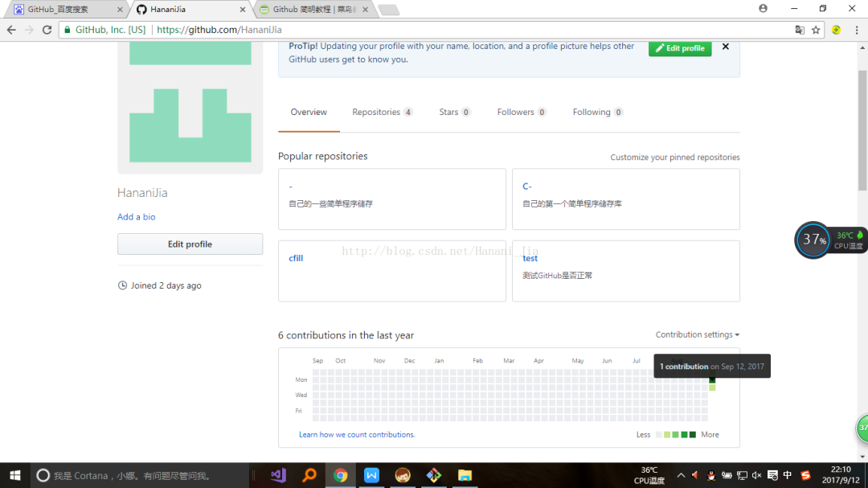Toggle the 中 input language indicator
The width and height of the screenshot is (868, 488).
click(787, 475)
